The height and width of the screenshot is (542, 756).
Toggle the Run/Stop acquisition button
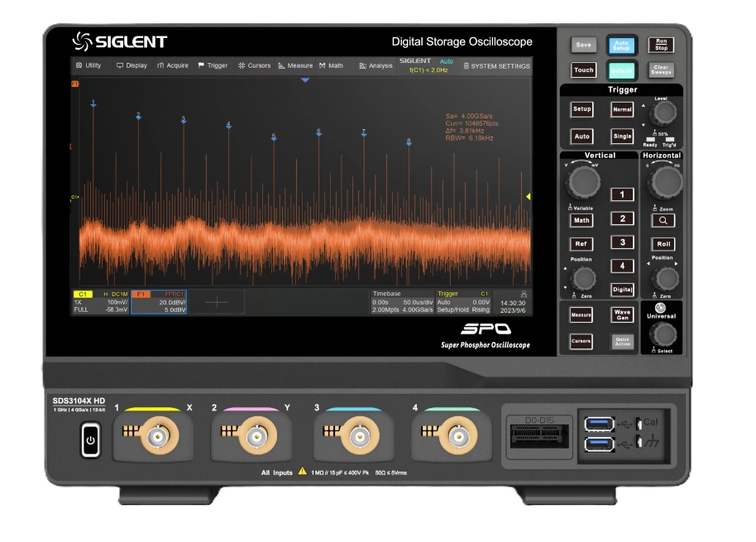click(x=660, y=45)
